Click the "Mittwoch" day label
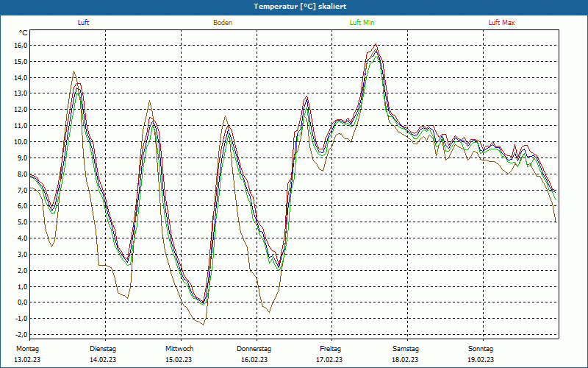The height and width of the screenshot is (368, 588). tap(179, 349)
